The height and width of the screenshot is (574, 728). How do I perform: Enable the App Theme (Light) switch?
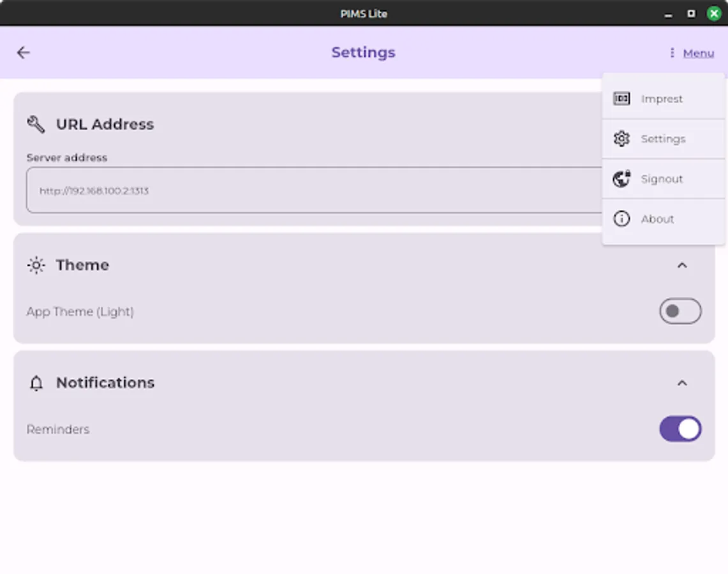[x=680, y=311]
